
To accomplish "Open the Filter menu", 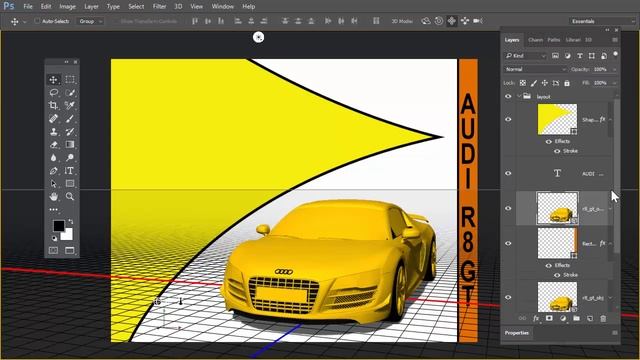I will click(159, 7).
